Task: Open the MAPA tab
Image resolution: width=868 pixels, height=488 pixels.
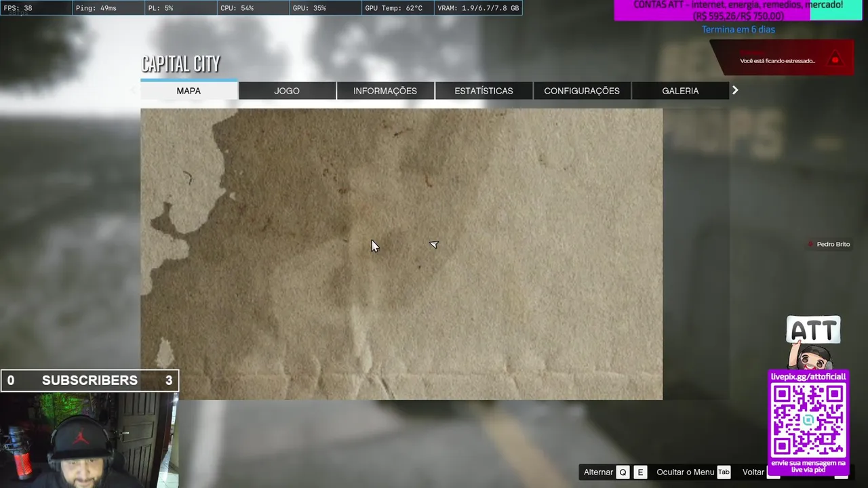Action: pyautogui.click(x=189, y=90)
